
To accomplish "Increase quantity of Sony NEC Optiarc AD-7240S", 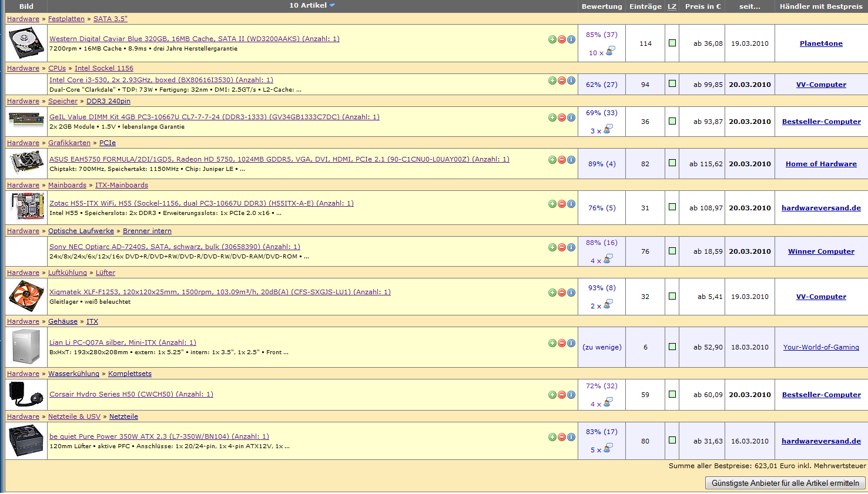I will (552, 247).
